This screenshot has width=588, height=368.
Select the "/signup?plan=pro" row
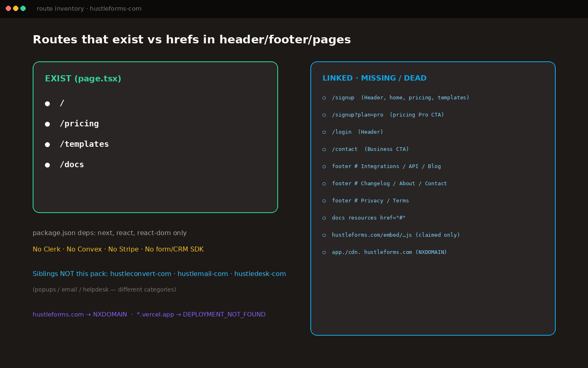383,115
